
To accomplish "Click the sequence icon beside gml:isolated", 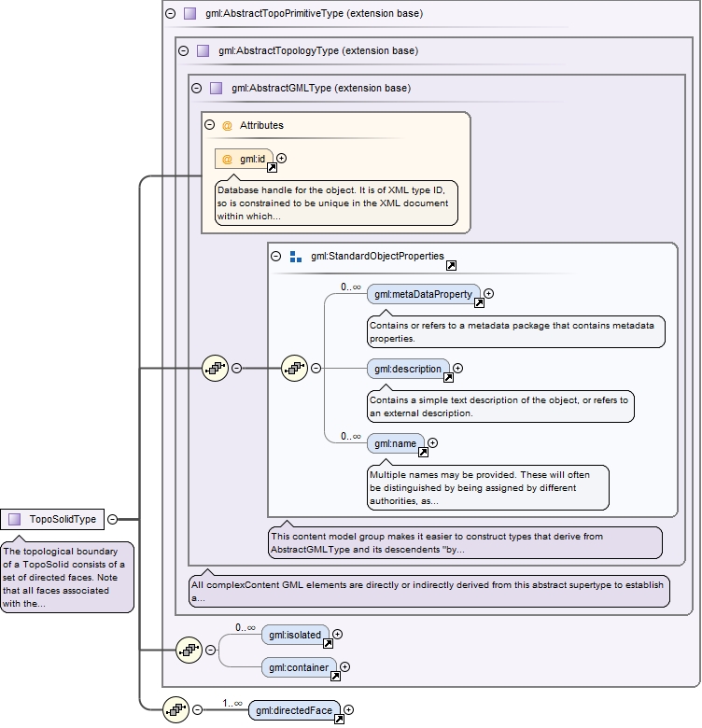I will tap(190, 651).
